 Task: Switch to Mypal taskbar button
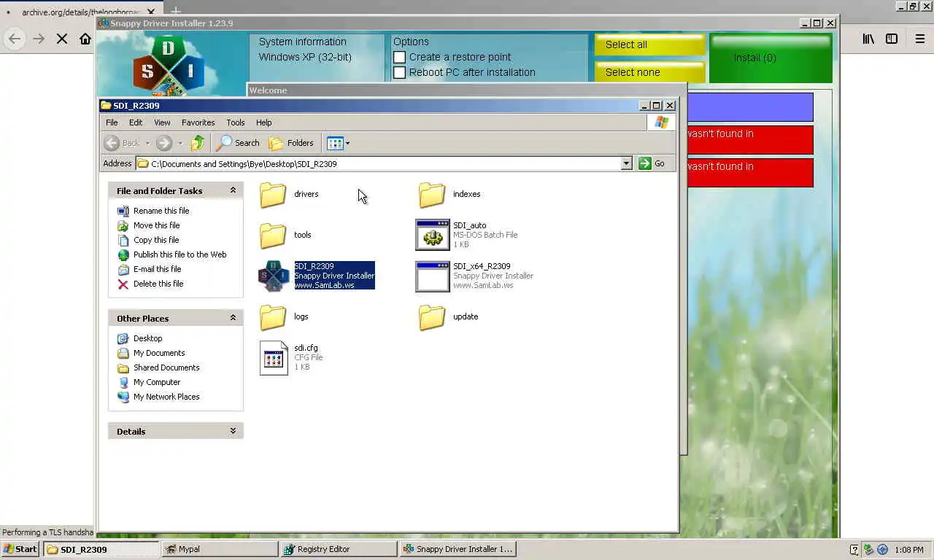tap(220, 549)
